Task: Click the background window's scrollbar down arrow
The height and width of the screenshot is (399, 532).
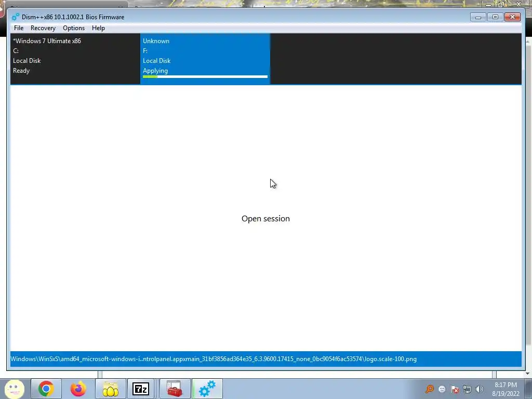Action: click(528, 373)
